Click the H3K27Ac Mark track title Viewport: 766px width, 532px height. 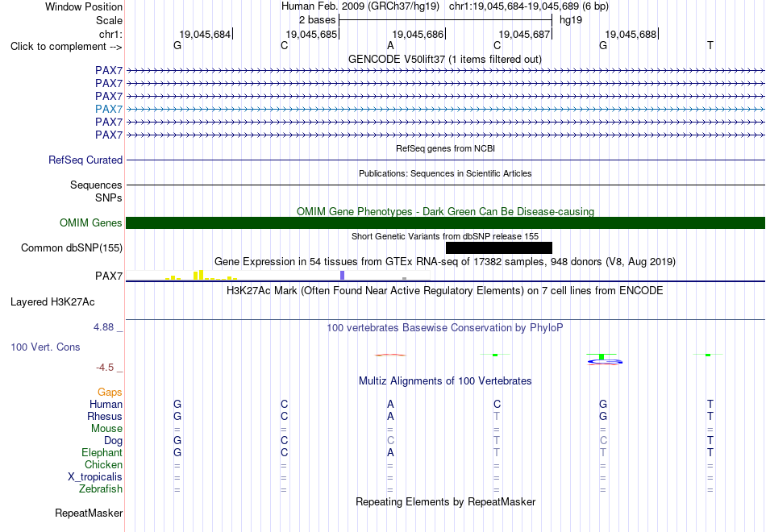tap(444, 291)
